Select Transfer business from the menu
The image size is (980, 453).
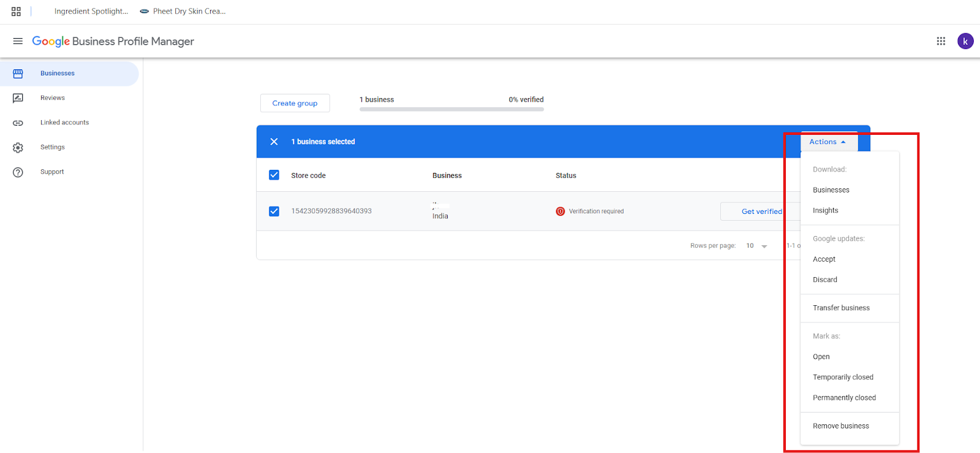(x=842, y=308)
